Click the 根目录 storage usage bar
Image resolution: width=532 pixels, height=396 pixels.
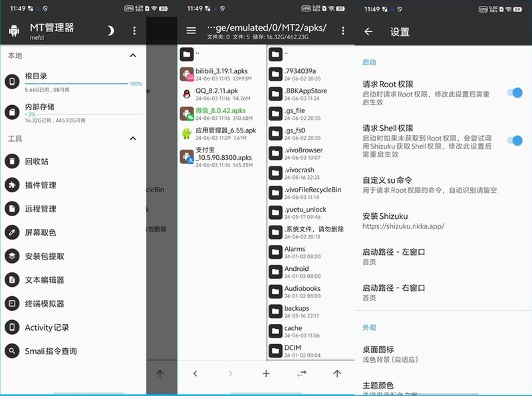75,84
